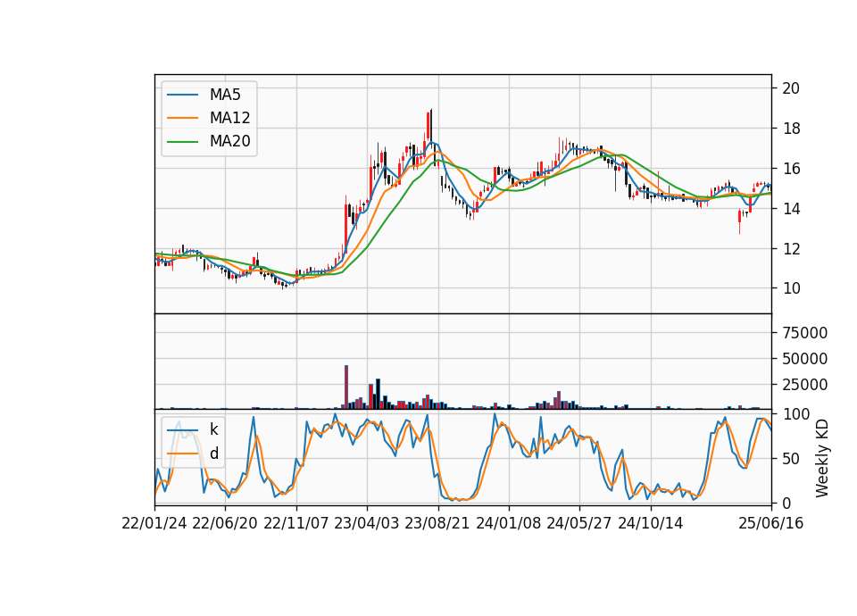Click the Weekly KD axis title
This screenshot has height=616, width=857.
tap(822, 459)
